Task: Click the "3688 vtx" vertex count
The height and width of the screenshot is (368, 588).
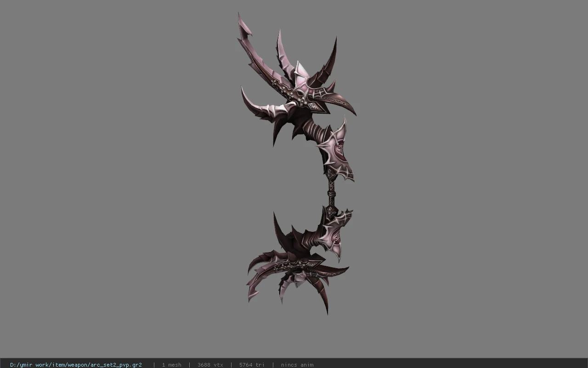Action: [x=210, y=365]
